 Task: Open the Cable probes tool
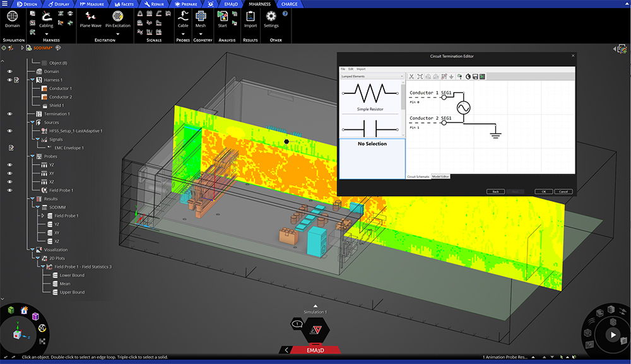[x=183, y=20]
